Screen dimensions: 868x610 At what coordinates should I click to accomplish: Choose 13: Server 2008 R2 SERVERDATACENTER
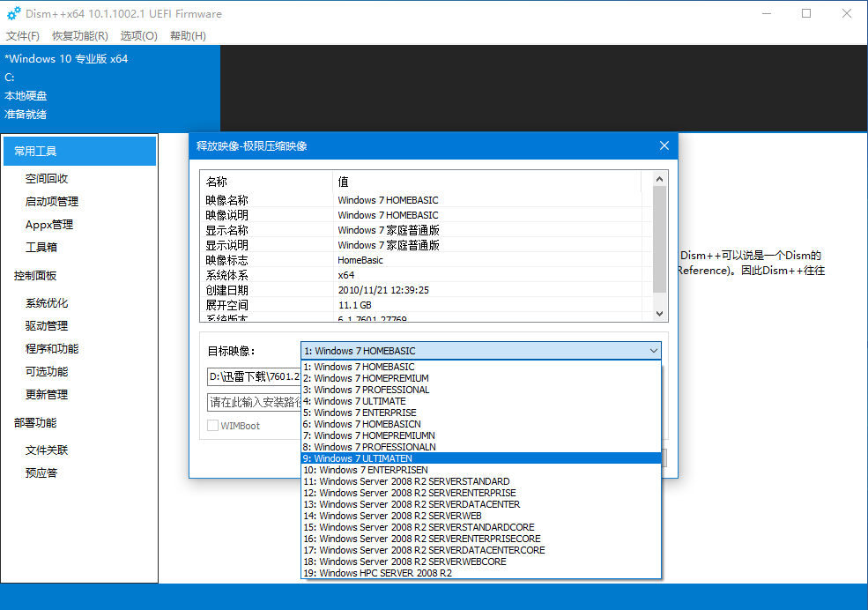pos(481,504)
